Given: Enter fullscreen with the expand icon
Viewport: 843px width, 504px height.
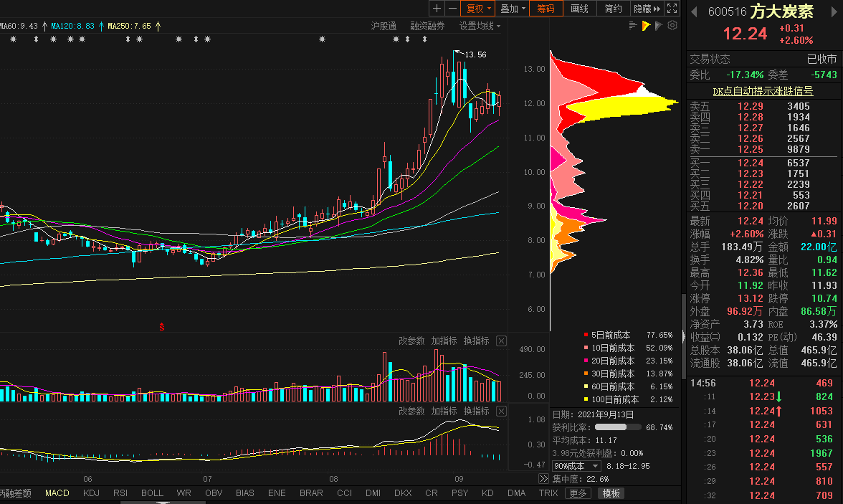Looking at the screenshot, I should [672, 9].
